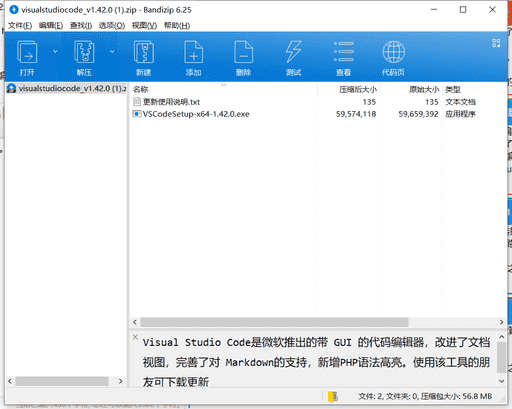Image resolution: width=512 pixels, height=409 pixels.
Task: Click the tree panel scroll left arrow
Action: click(10, 381)
